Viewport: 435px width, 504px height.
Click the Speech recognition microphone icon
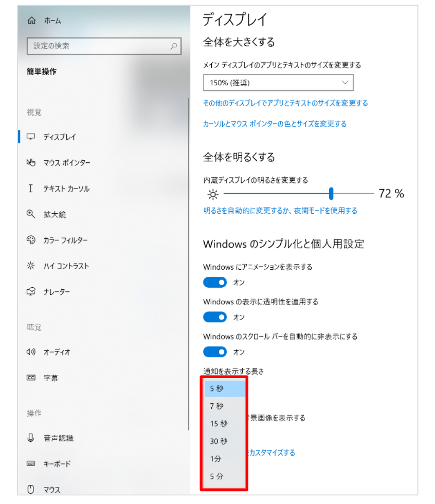(30, 438)
